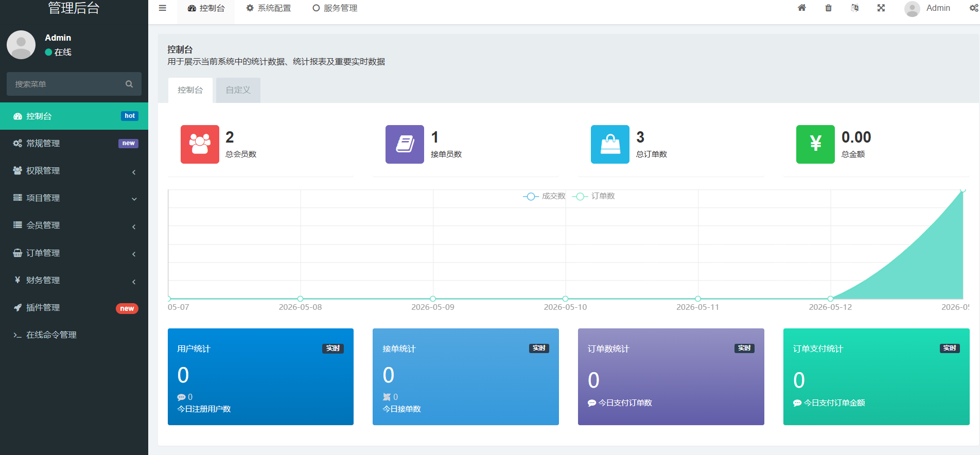The image size is (980, 455).
Task: Click the green yen total amount icon
Action: click(x=815, y=144)
